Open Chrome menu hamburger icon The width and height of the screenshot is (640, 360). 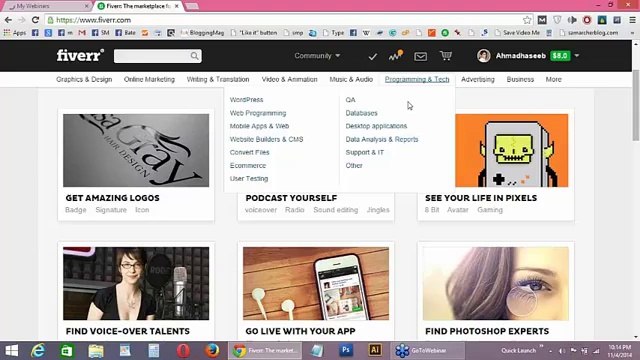point(632,20)
